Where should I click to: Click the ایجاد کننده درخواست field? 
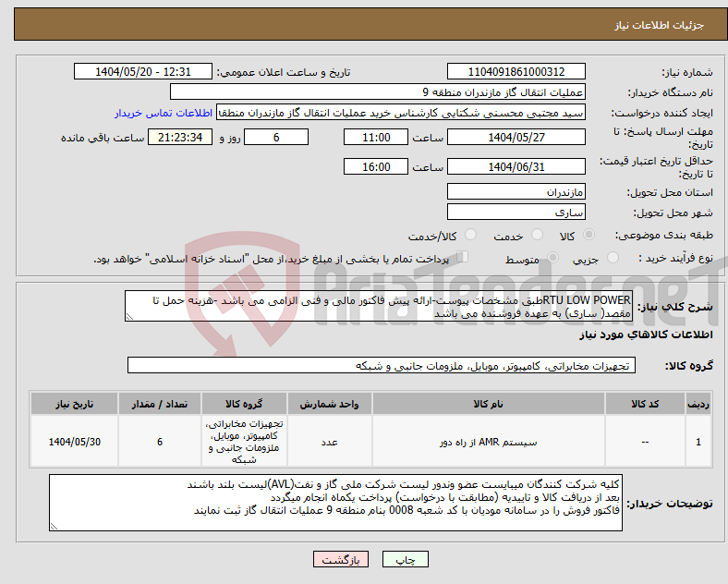(401, 113)
